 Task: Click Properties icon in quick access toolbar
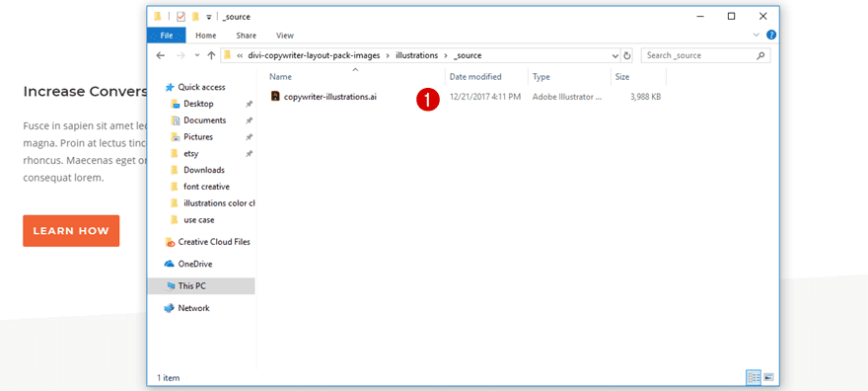[181, 17]
